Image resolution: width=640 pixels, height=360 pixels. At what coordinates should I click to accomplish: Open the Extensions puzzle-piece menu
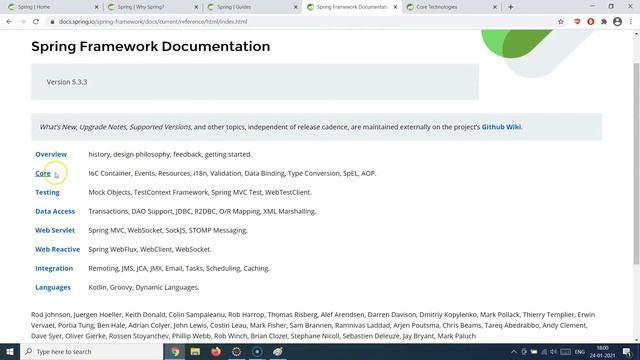pyautogui.click(x=604, y=22)
